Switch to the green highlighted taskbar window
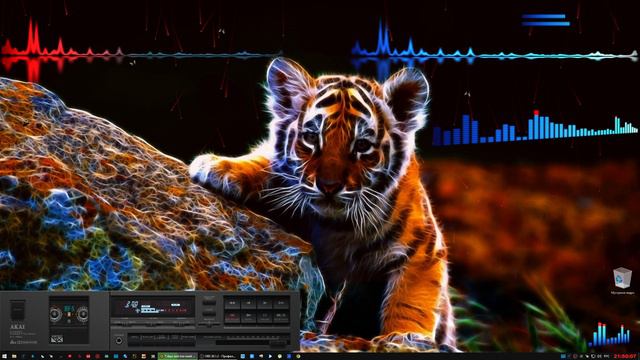Screen dimensions: 640x360 tap(178, 356)
